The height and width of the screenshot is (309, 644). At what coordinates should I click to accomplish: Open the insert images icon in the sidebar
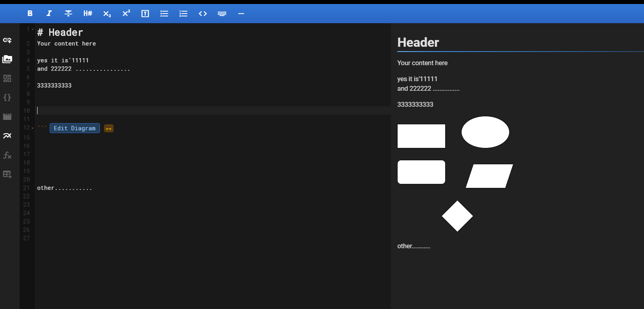tap(7, 59)
